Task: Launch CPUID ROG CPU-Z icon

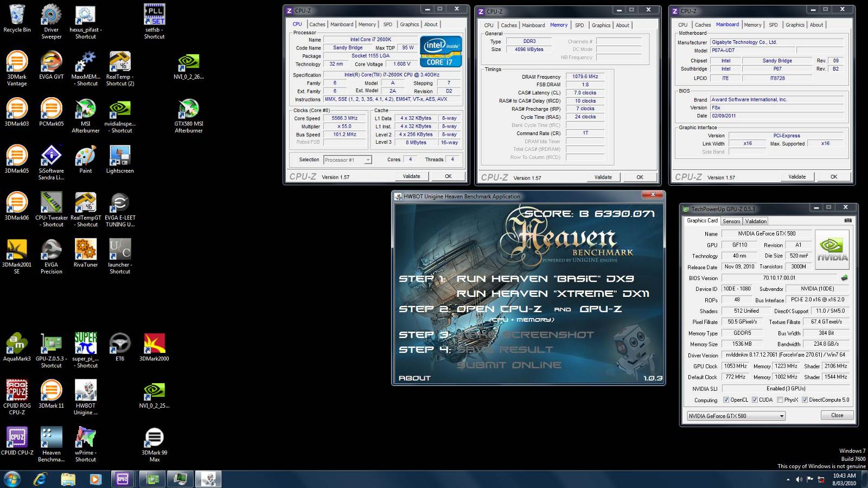Action: tap(17, 397)
